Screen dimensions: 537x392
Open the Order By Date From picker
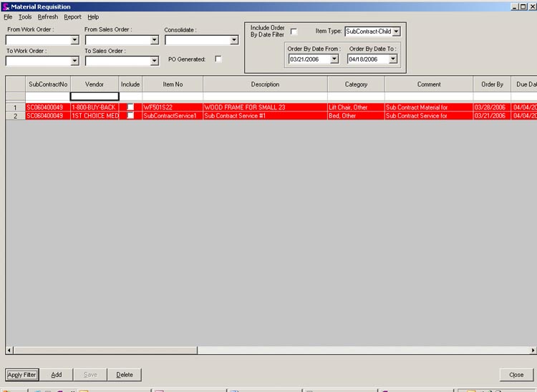[334, 59]
